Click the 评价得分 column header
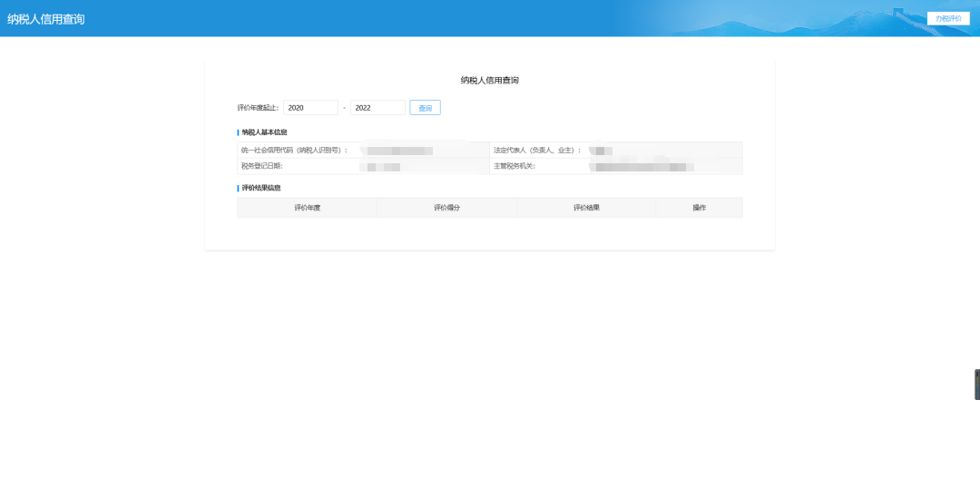 [446, 208]
